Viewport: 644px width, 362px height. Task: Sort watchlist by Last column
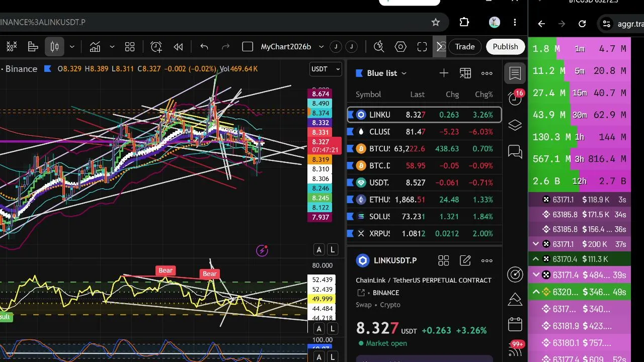(x=417, y=95)
